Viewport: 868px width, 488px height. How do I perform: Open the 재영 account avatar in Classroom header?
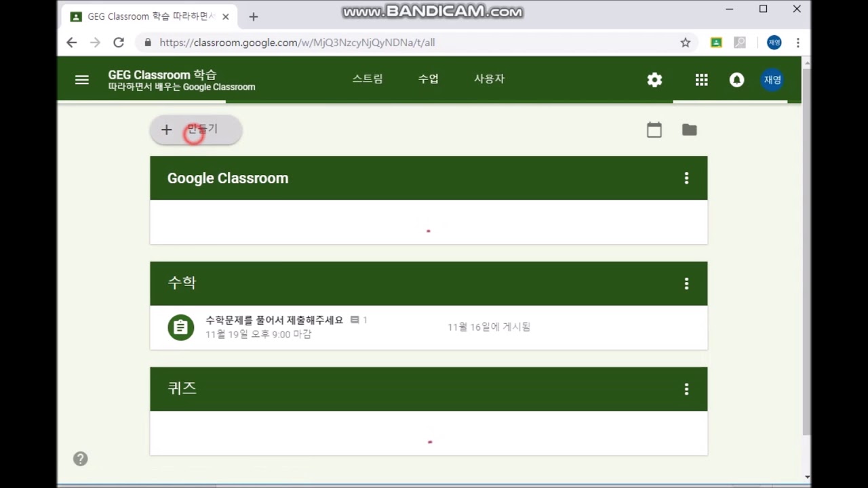point(772,80)
